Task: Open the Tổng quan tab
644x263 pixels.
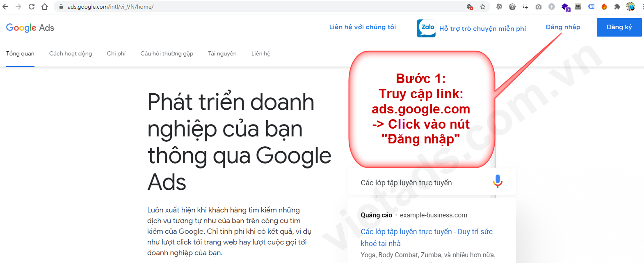Action: click(x=20, y=53)
